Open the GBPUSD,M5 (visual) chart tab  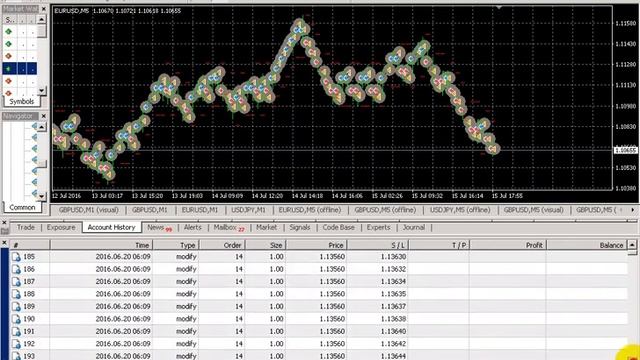533,210
